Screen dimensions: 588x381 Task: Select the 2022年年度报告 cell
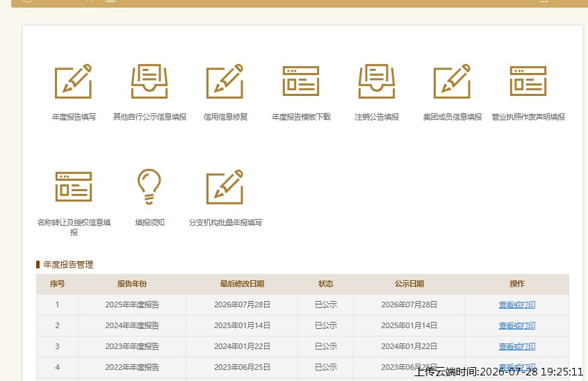pos(132,367)
